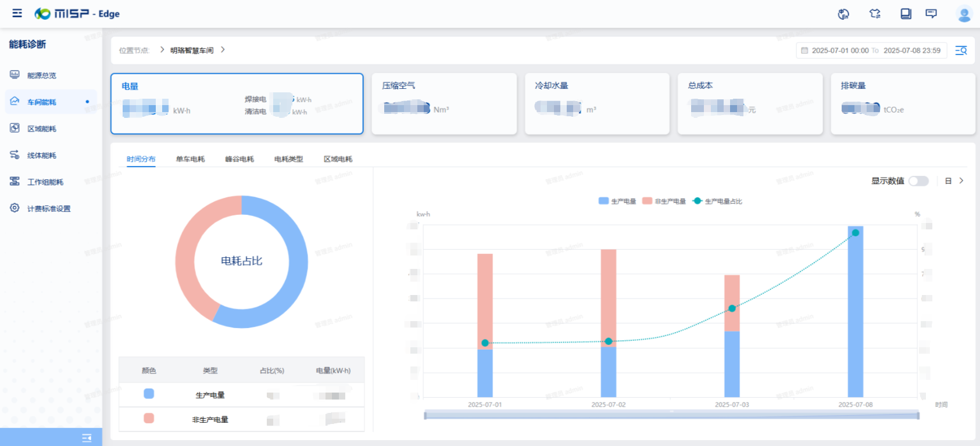Open the documentation book icon
This screenshot has height=446, width=980.
906,14
